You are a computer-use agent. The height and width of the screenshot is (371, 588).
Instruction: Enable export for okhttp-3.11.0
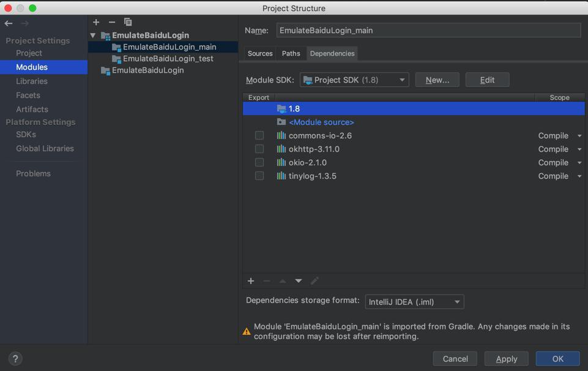[x=259, y=149]
